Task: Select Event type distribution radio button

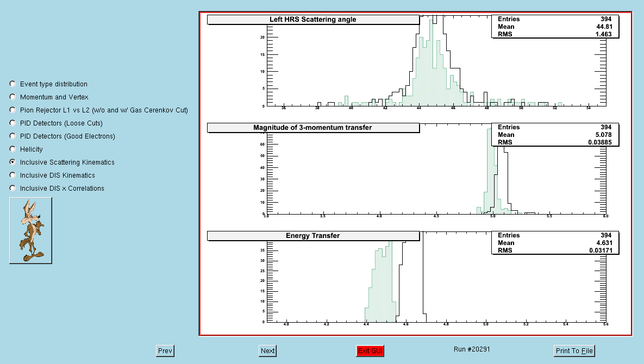Action: (12, 84)
